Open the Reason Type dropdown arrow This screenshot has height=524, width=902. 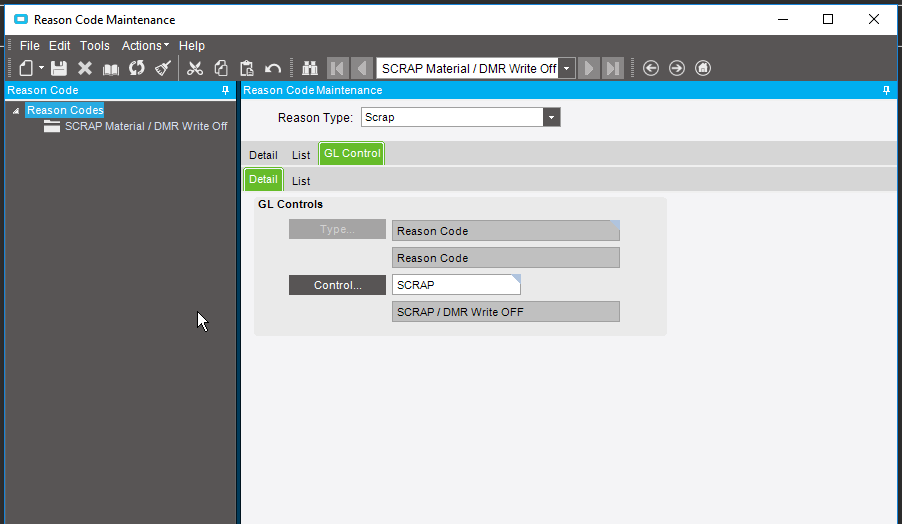click(x=551, y=117)
